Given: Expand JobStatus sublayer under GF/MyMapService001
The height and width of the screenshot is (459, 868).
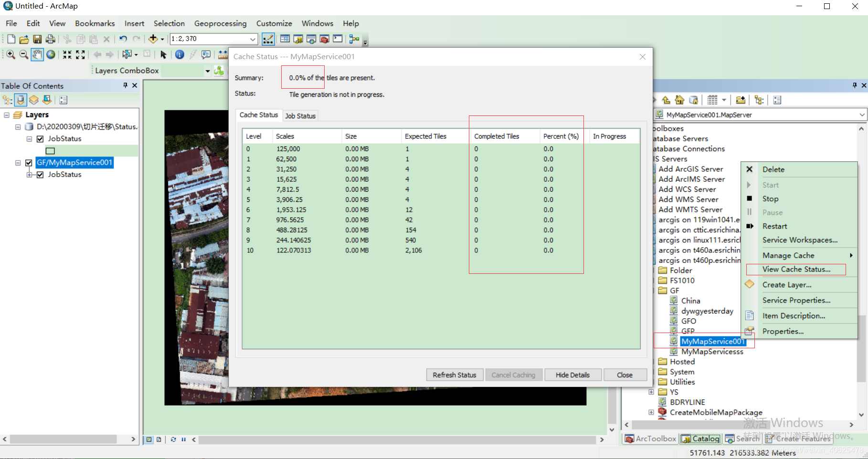Looking at the screenshot, I should [x=29, y=175].
